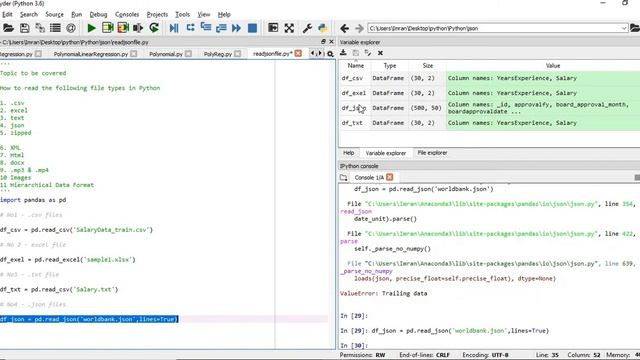The width and height of the screenshot is (640, 360).
Task: Open Preferences via the wrench icon
Action: (x=307, y=28)
